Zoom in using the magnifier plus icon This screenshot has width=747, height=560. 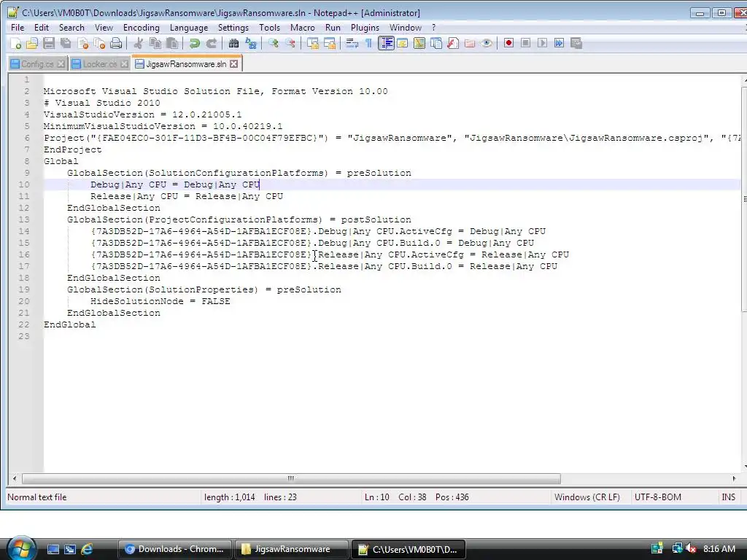[273, 44]
